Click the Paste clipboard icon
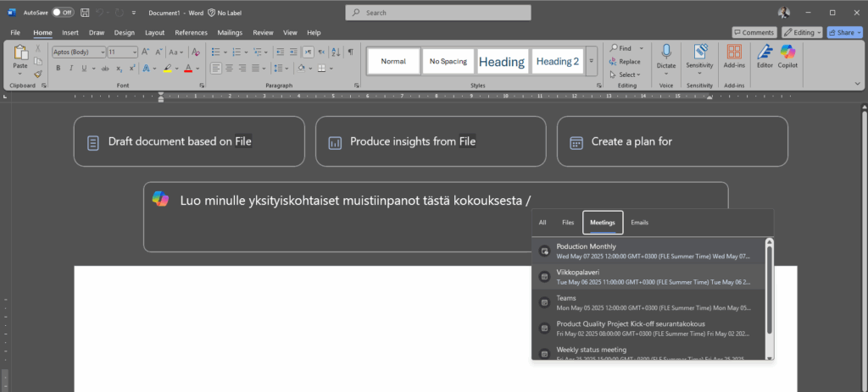Screen dimensions: 868x392 20,52
